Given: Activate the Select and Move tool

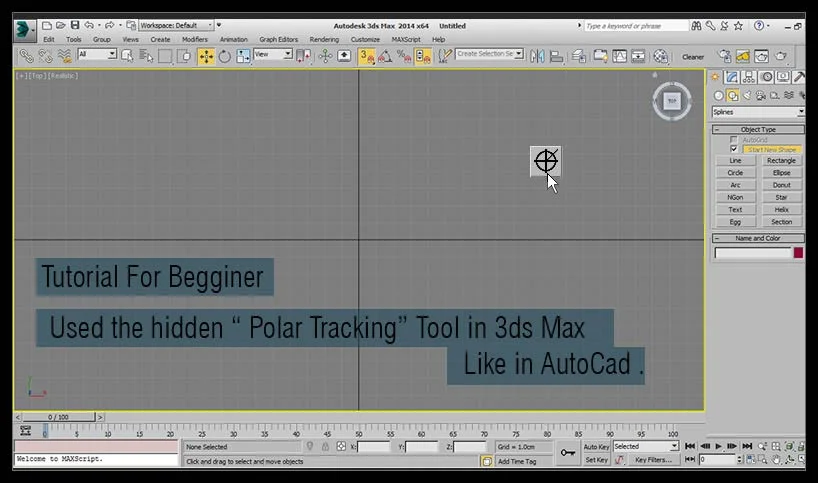Looking at the screenshot, I should 206,56.
